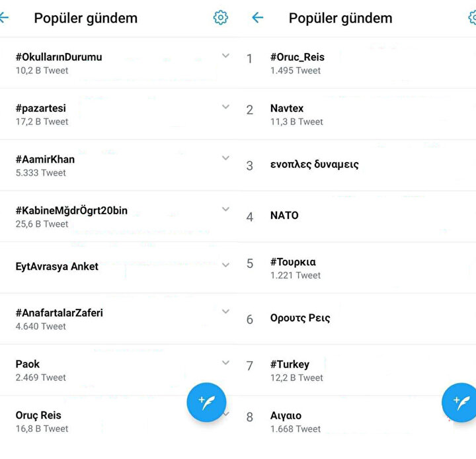Show options for #KabineMğdrÖgrt20bin trend
This screenshot has width=476, height=459.
225,210
